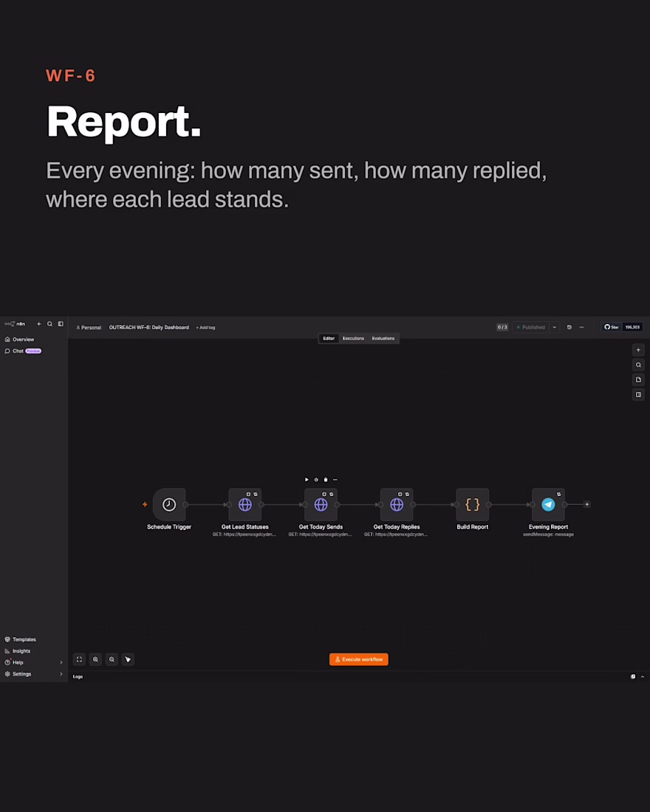650x812 pixels.
Task: Open the Schedule Trigger clock node
Action: [169, 504]
